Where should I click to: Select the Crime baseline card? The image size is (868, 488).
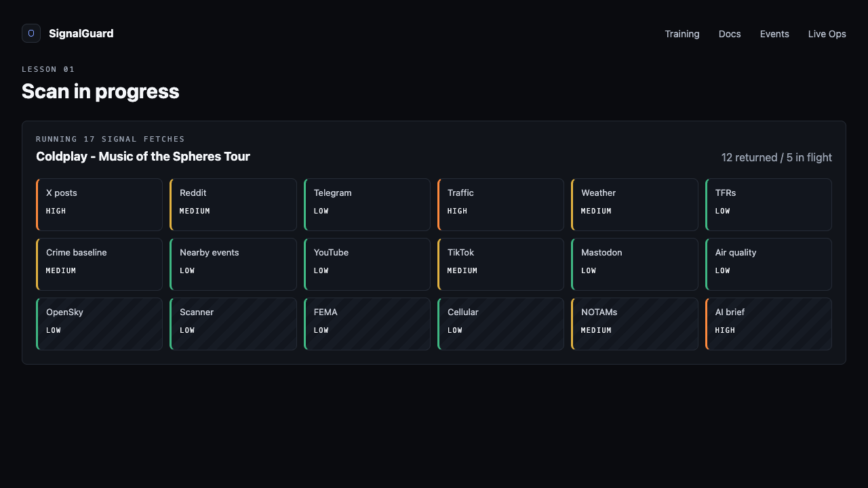99,264
